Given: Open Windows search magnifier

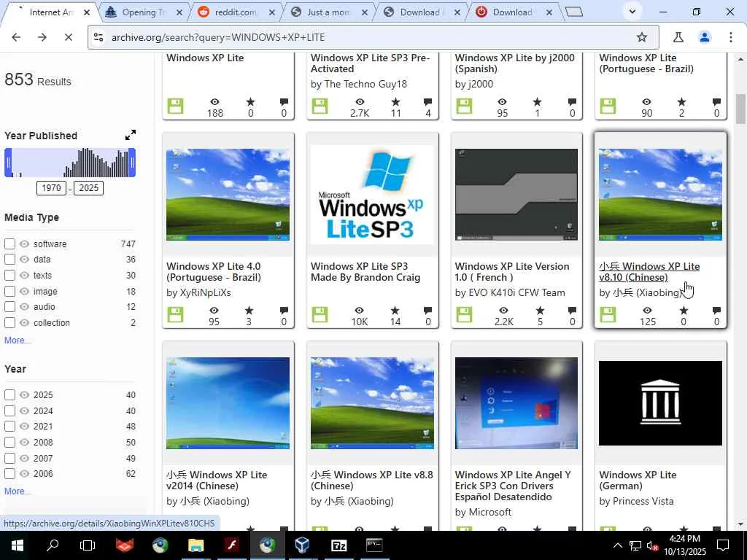Looking at the screenshot, I should [53, 545].
